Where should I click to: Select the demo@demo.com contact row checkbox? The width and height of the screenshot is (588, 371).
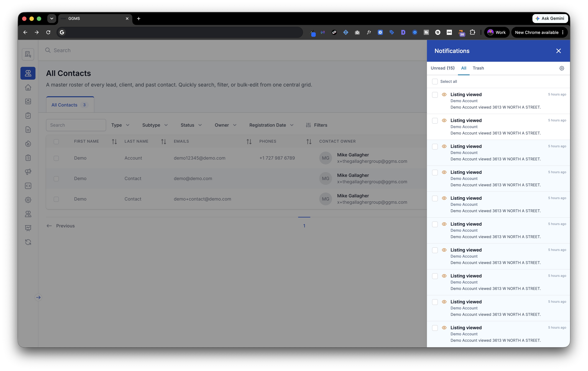point(56,179)
